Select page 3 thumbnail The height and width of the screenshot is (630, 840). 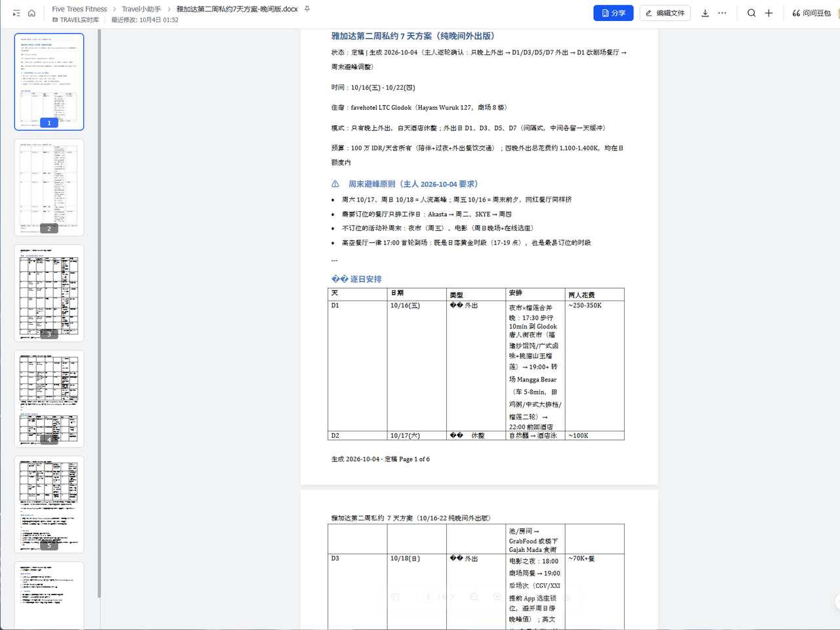click(49, 293)
